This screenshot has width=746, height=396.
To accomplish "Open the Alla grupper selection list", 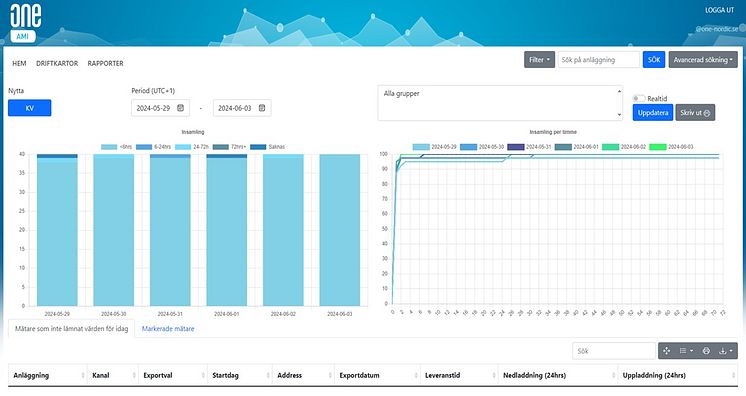I will tap(500, 103).
